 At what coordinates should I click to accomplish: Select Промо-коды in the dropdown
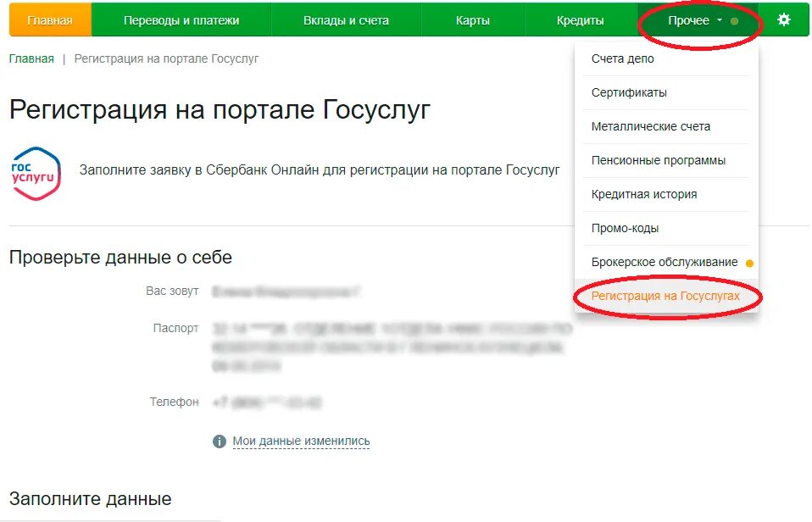point(666,229)
